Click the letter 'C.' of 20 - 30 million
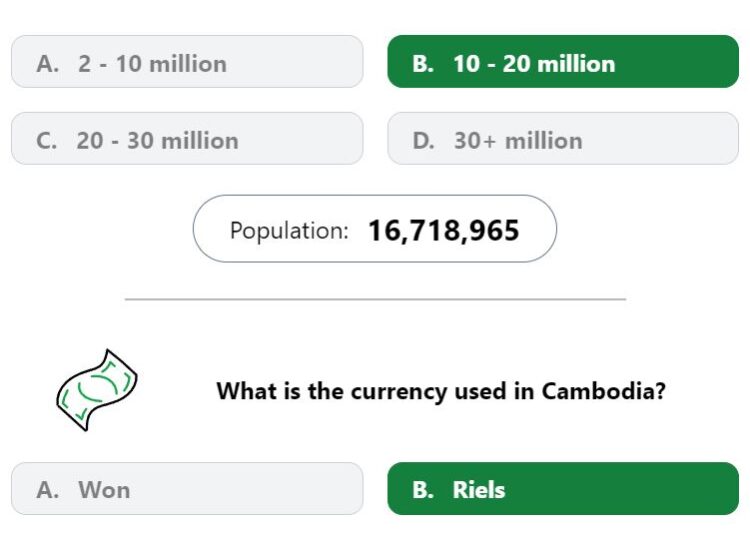This screenshot has width=750, height=536. (x=47, y=141)
